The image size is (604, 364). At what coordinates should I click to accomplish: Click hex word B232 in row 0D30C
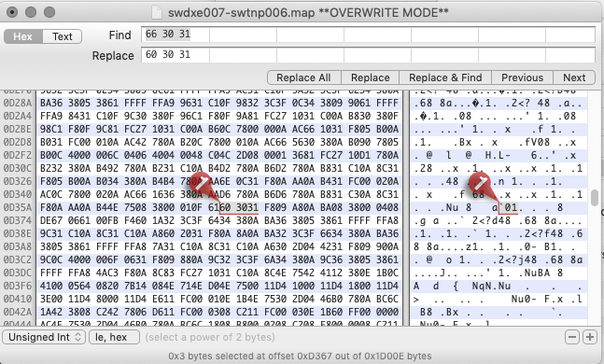click(51, 168)
